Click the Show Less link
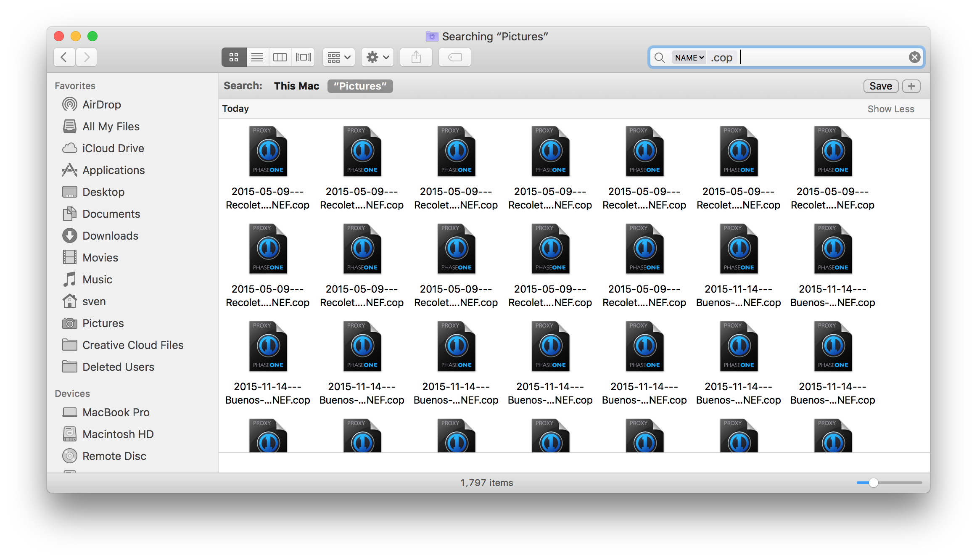 pos(890,109)
